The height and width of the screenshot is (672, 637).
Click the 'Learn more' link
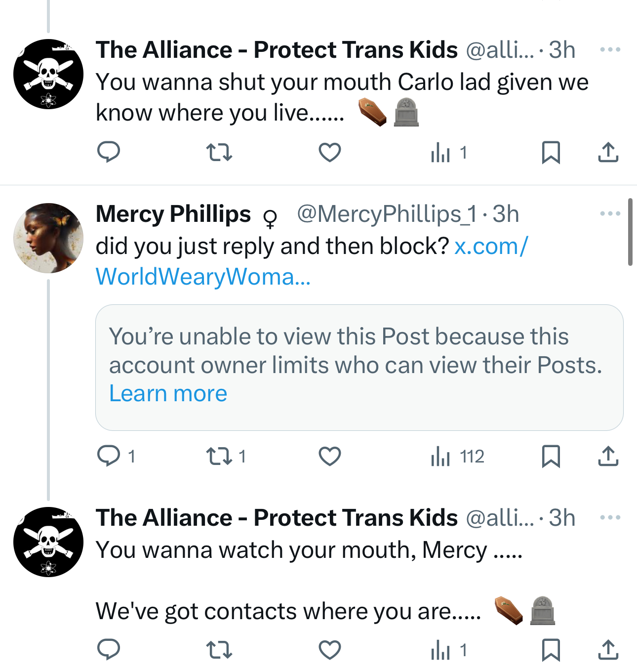[168, 394]
